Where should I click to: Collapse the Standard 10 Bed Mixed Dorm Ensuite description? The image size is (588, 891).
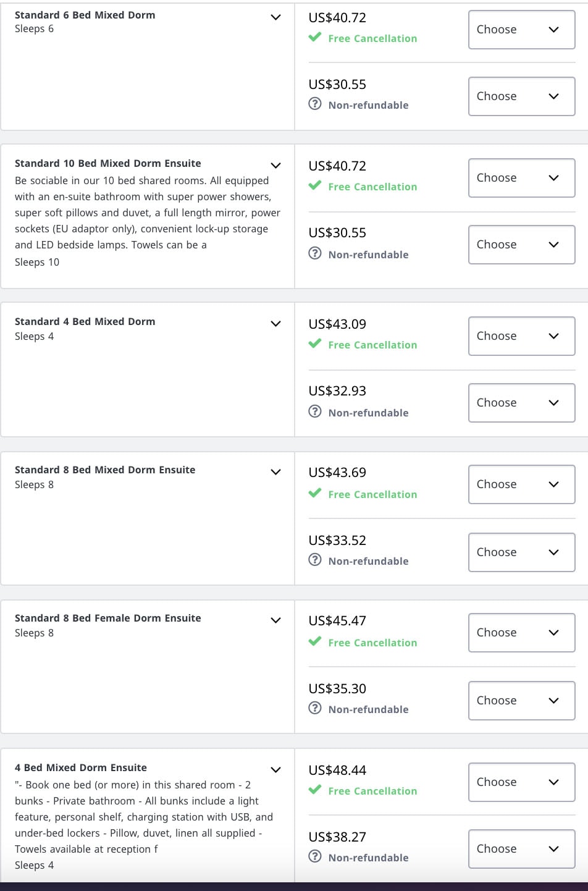click(275, 165)
